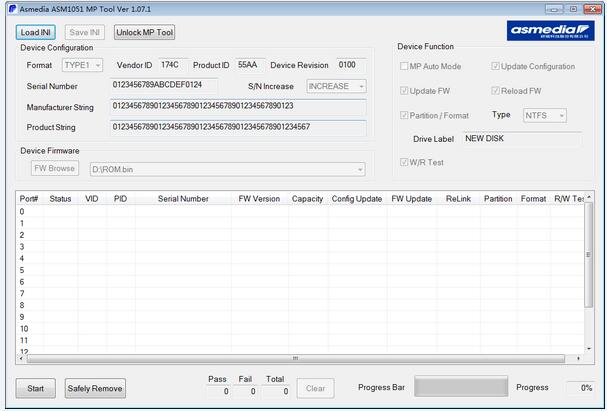Image resolution: width=607 pixels, height=411 pixels.
Task: Click the scroll left arrow of table
Action: click(21, 358)
